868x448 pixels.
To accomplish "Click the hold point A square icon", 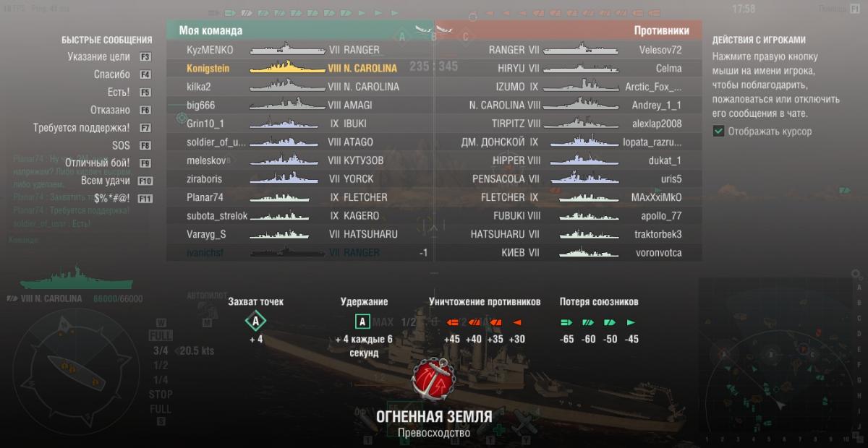I will click(x=363, y=322).
